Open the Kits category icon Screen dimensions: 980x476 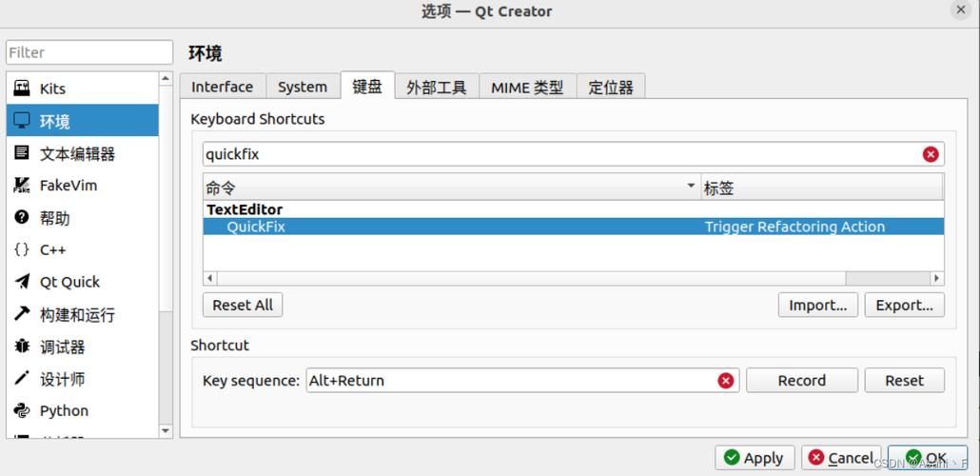click(x=22, y=89)
